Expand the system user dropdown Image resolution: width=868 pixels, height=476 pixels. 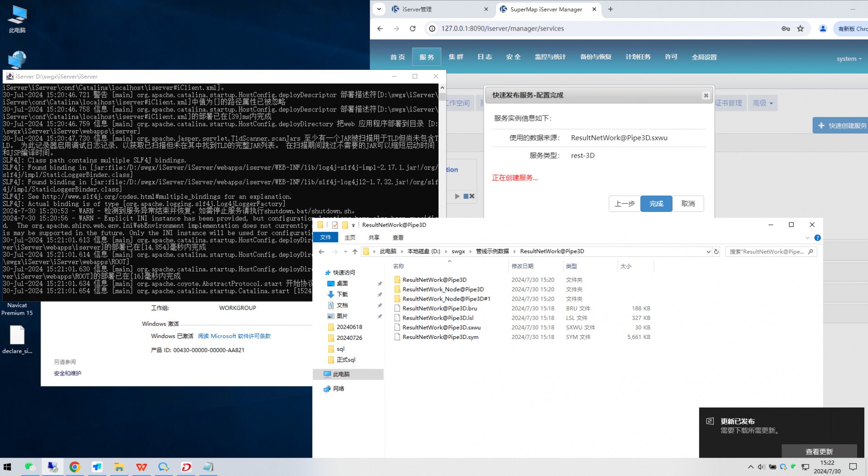pos(849,58)
